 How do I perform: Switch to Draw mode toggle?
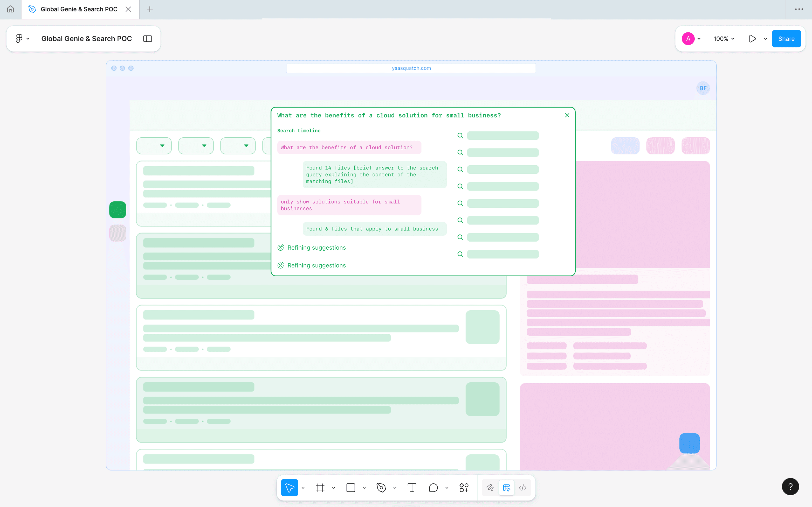(x=490, y=488)
